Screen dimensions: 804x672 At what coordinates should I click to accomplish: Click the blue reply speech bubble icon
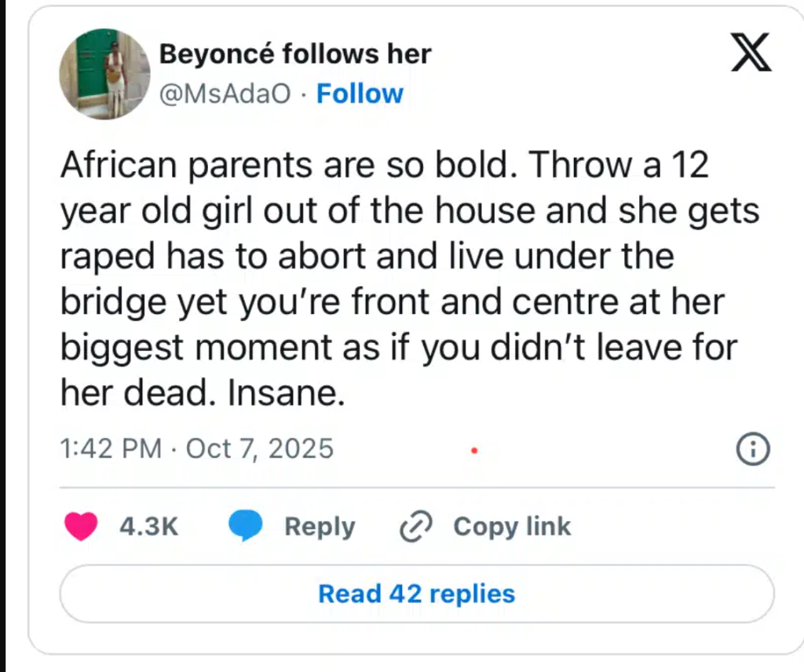tap(245, 527)
